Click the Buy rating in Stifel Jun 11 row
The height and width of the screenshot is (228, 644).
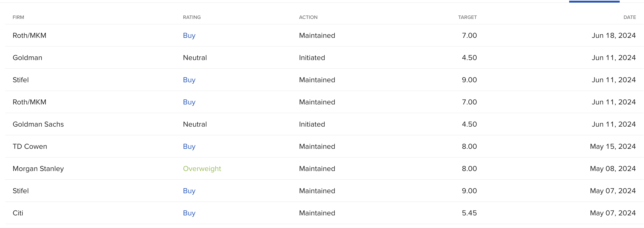coord(189,80)
